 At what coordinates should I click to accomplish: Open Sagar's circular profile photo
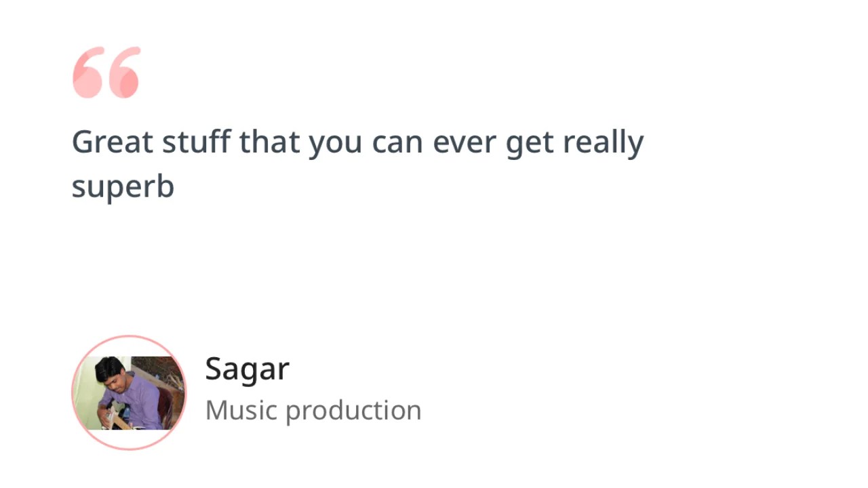[129, 392]
